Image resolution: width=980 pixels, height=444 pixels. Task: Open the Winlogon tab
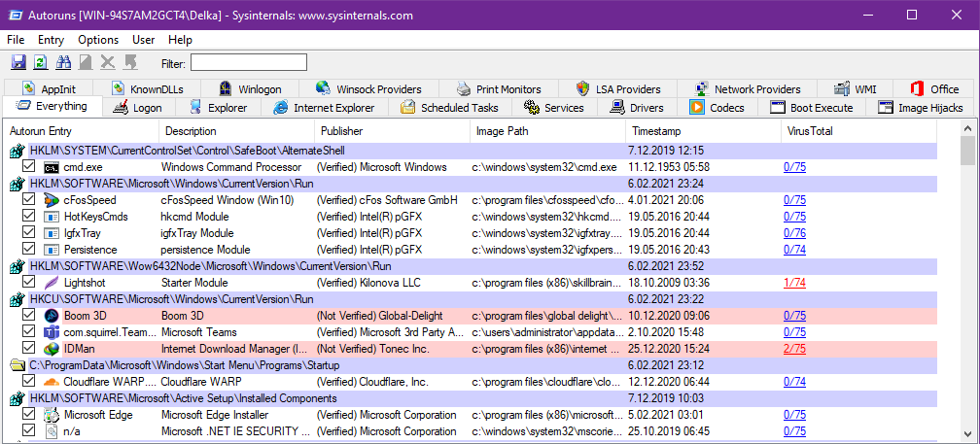(251, 88)
